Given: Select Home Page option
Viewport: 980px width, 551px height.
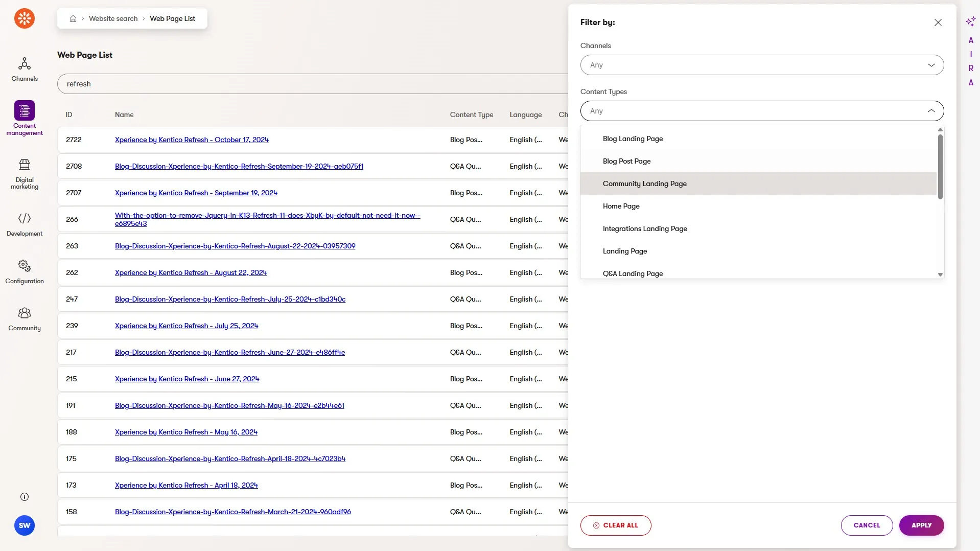Looking at the screenshot, I should pos(758,206).
